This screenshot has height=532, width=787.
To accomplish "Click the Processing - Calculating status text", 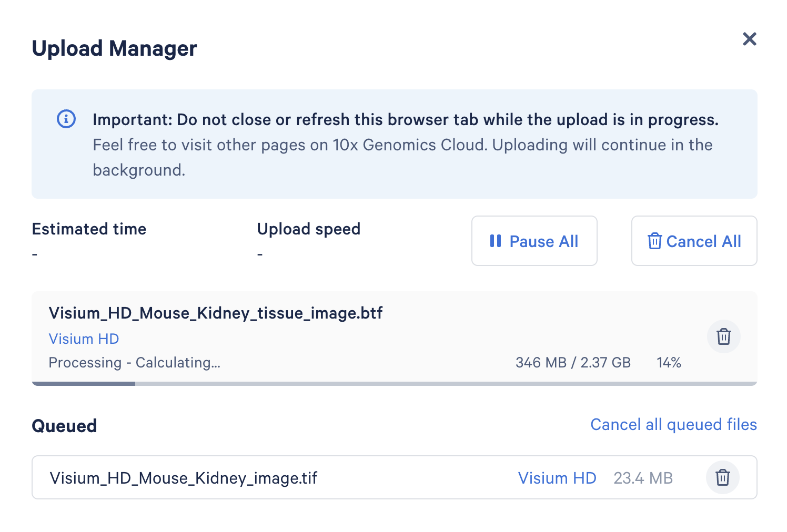I will [x=134, y=363].
